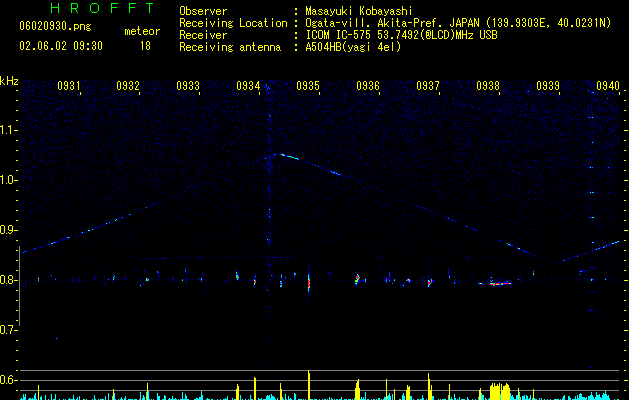The image size is (629, 400).
Task: Click observer name Masayuki Kobayashi
Action: click(359, 11)
